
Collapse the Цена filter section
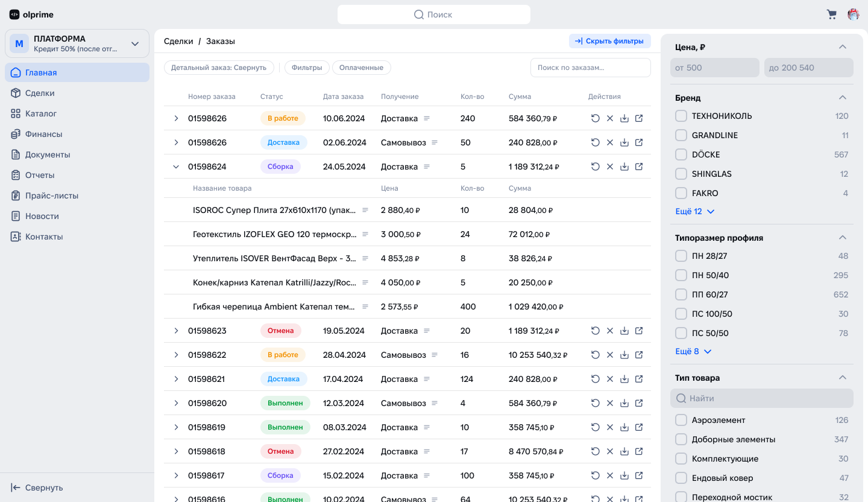pyautogui.click(x=843, y=46)
